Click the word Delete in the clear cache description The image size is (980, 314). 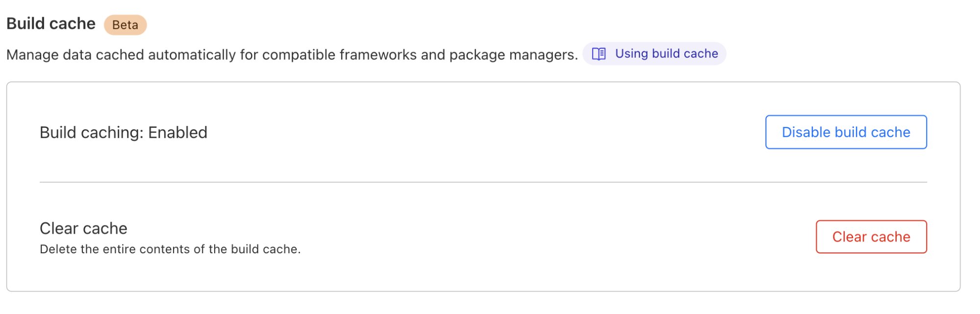click(x=58, y=249)
